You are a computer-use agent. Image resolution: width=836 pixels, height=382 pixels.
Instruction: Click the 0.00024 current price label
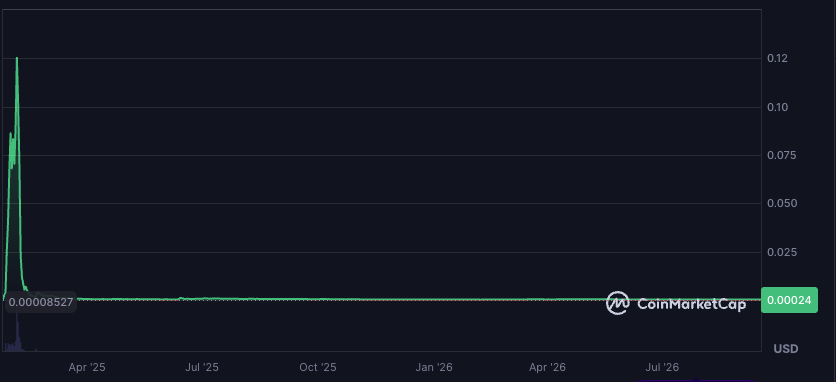pos(789,300)
